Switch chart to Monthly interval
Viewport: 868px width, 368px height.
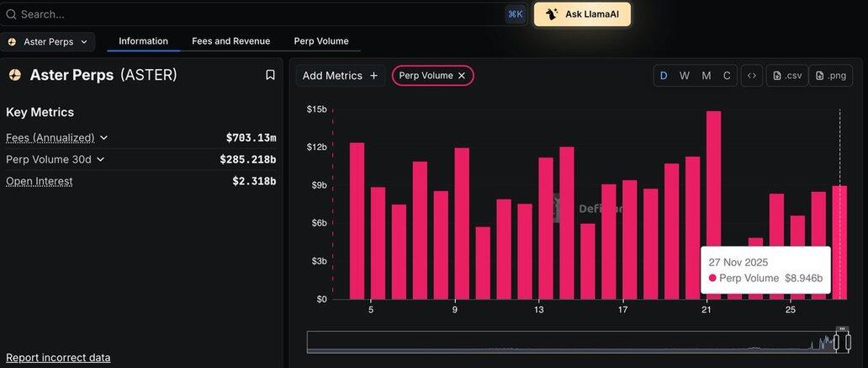pyautogui.click(x=706, y=76)
